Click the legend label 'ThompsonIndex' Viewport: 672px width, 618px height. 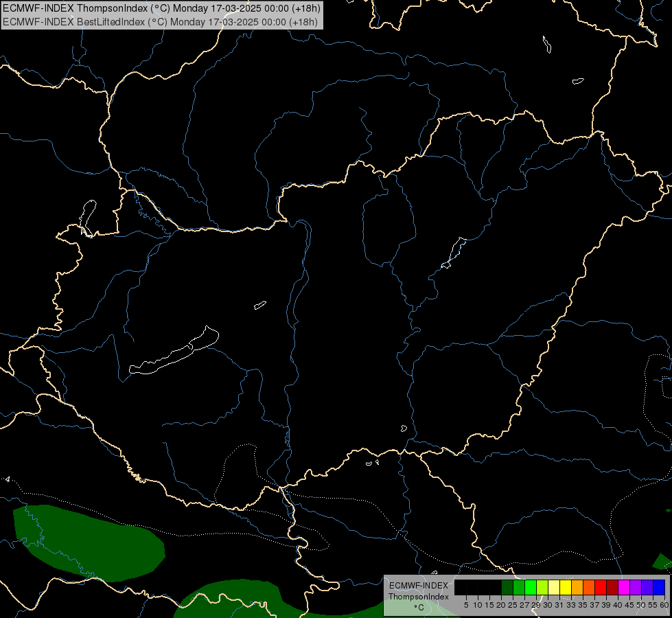418,597
